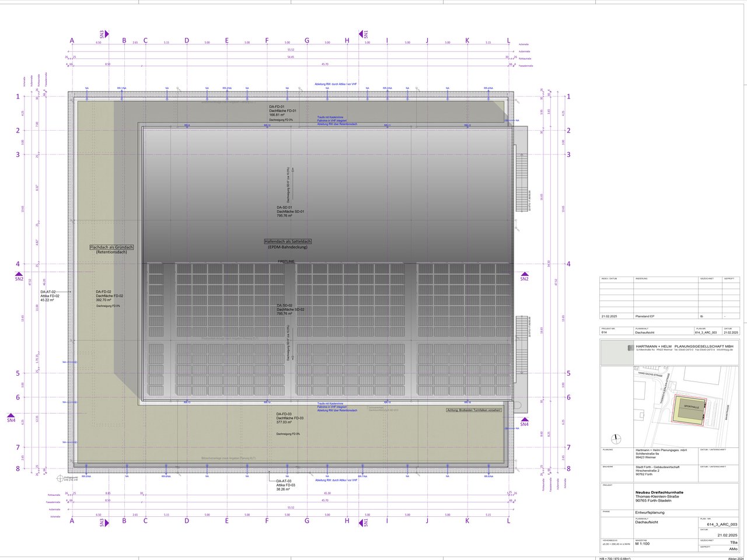
Task: Select '90765 Fürth-Stadeln' in title block
Action: 653,501
